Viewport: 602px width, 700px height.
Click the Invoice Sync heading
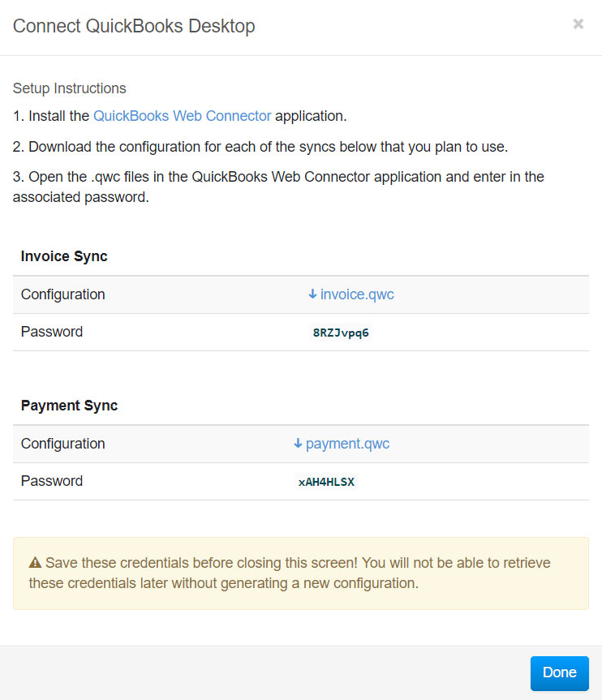point(64,256)
